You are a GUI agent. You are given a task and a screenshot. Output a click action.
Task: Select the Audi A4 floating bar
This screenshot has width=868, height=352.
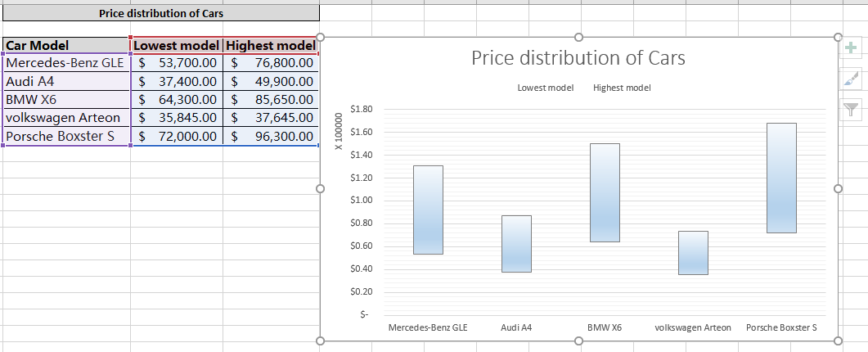point(516,244)
